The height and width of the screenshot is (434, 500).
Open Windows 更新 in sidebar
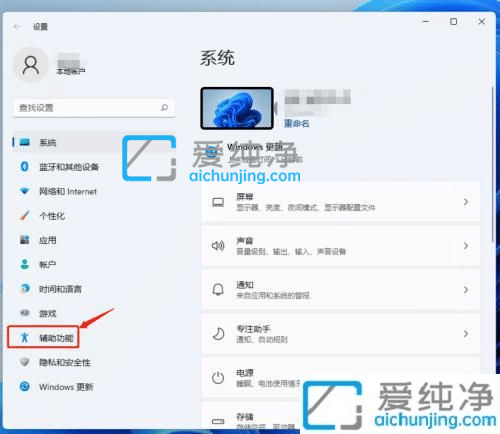pos(66,387)
